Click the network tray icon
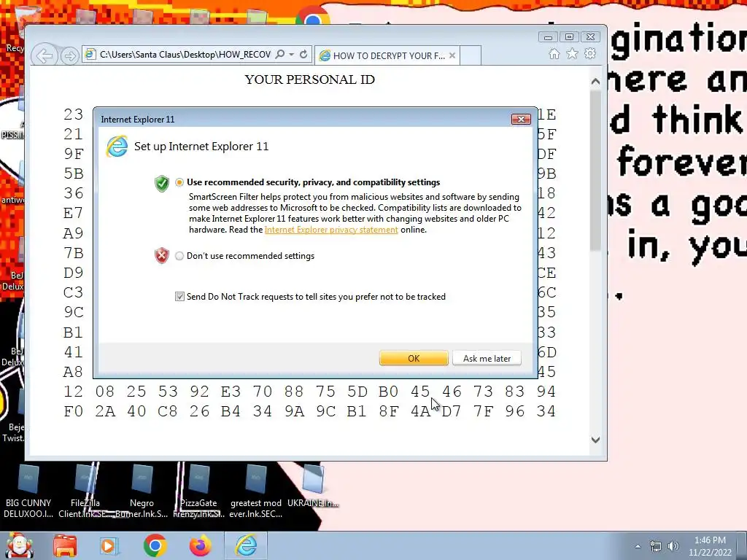Screen dimensions: 747x560 [656, 546]
